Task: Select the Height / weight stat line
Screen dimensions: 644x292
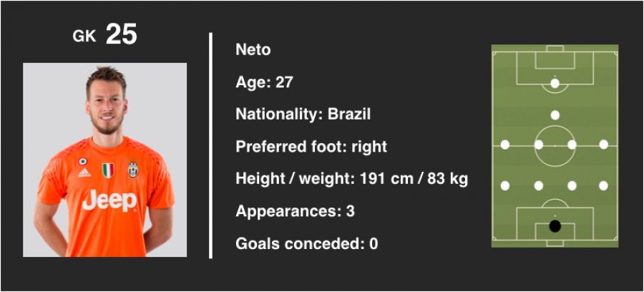Action: (x=351, y=179)
